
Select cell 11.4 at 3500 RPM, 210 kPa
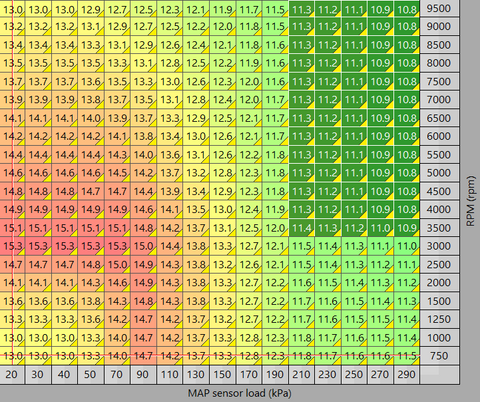click(302, 228)
